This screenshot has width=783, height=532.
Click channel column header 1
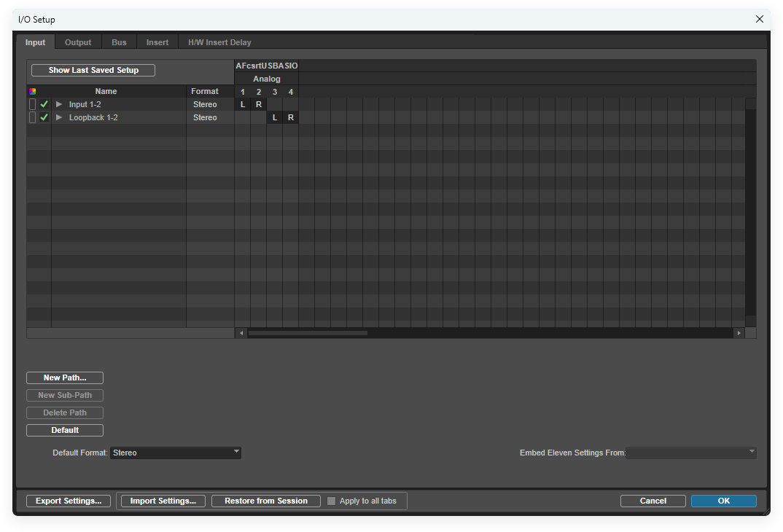(243, 92)
